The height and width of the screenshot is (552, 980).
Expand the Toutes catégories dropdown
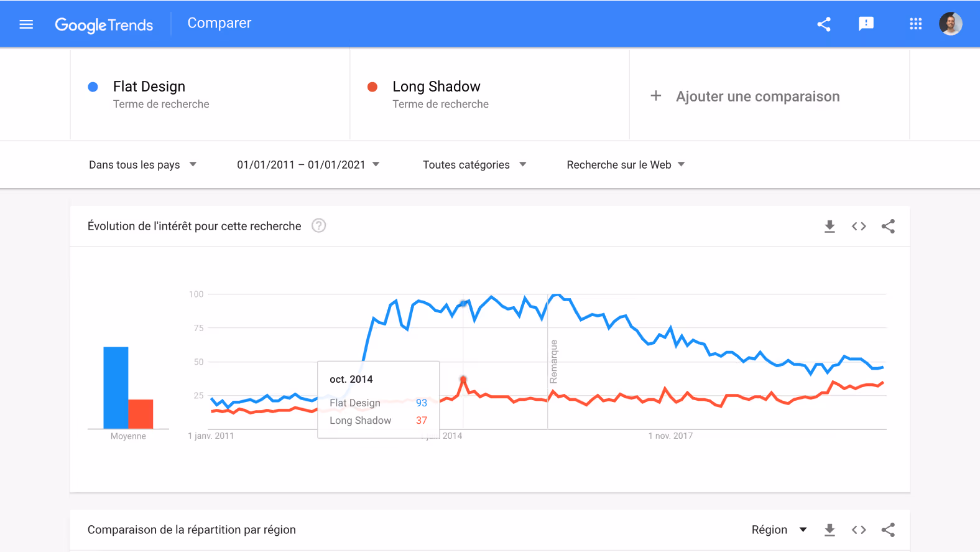point(474,164)
